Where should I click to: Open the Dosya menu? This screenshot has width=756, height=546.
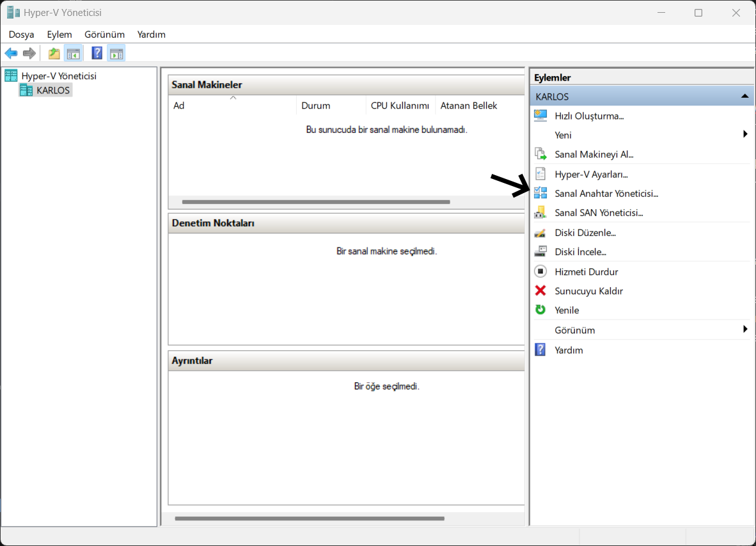[21, 35]
